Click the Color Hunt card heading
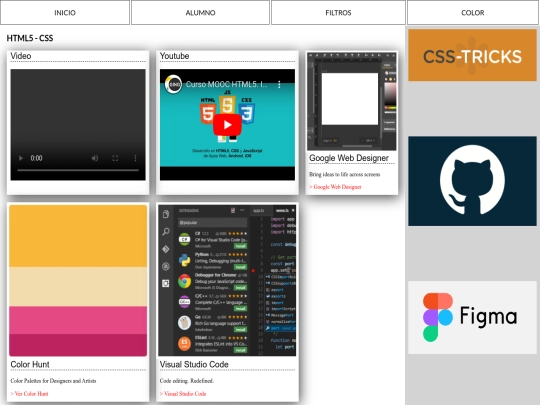This screenshot has height=405, width=540. (30, 364)
